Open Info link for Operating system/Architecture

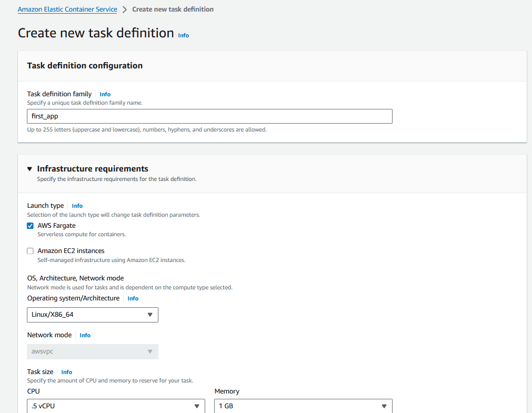click(133, 299)
